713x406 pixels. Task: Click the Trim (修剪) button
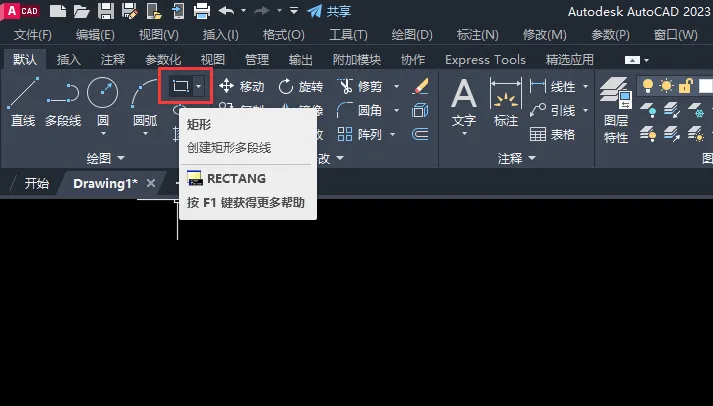coord(360,86)
